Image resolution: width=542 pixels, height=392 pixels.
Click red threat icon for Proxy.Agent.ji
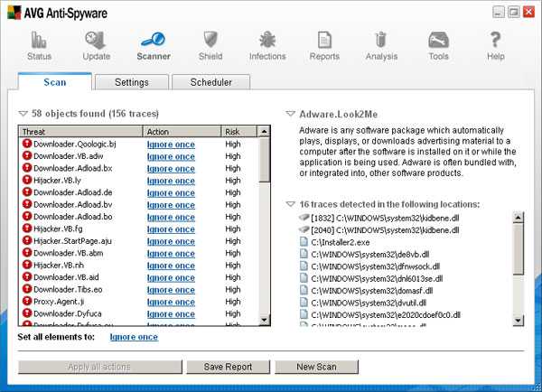click(x=27, y=301)
